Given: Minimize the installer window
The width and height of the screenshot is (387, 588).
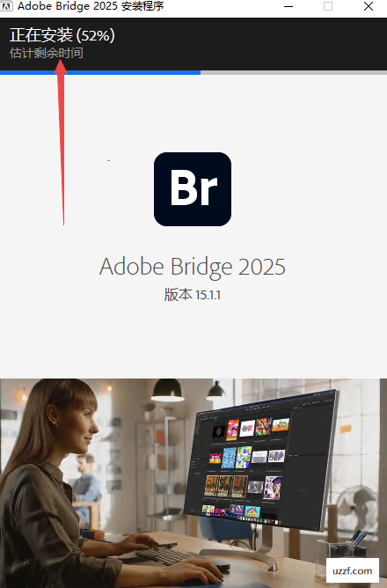Looking at the screenshot, I should click(288, 6).
